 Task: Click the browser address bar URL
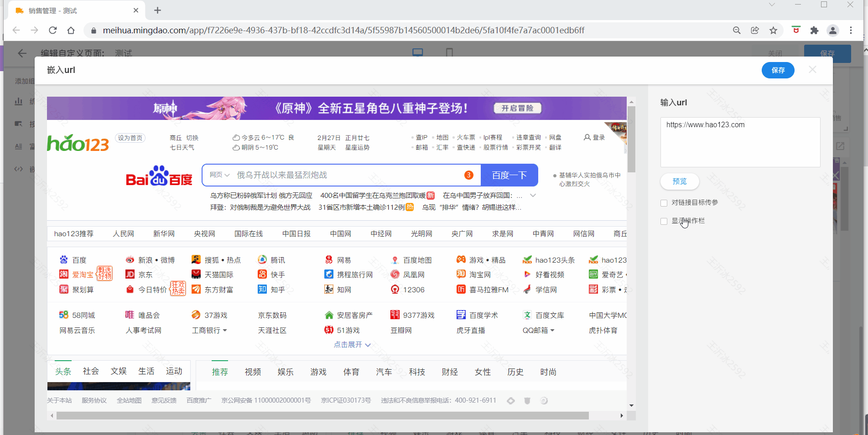pyautogui.click(x=343, y=30)
